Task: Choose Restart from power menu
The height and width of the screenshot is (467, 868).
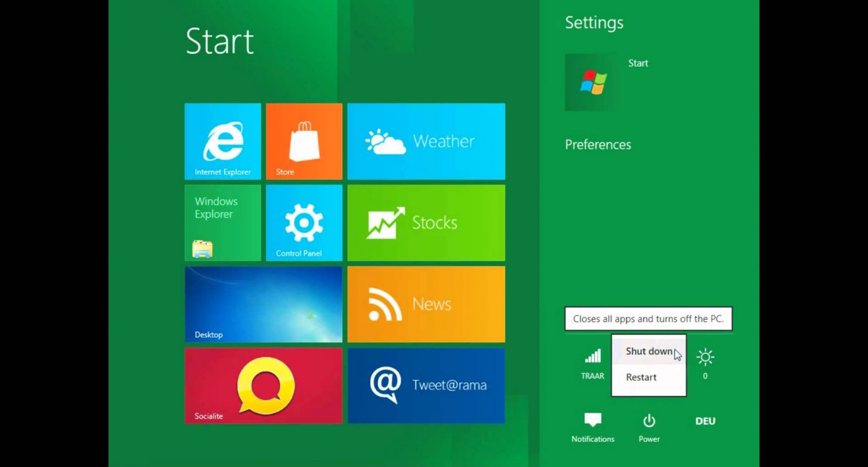Action: coord(641,377)
